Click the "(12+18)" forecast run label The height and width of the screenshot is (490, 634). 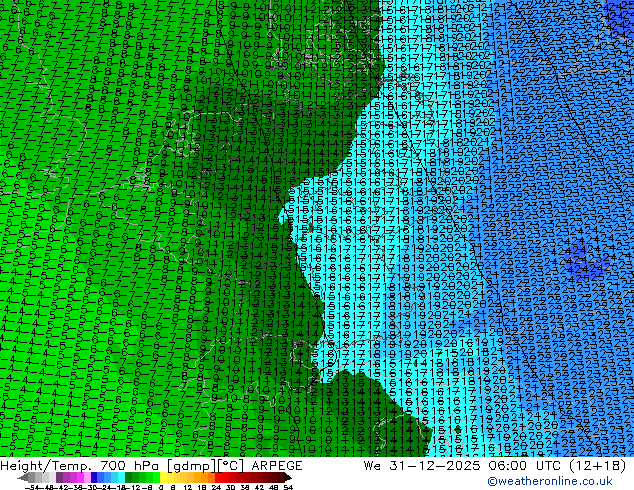(x=598, y=466)
